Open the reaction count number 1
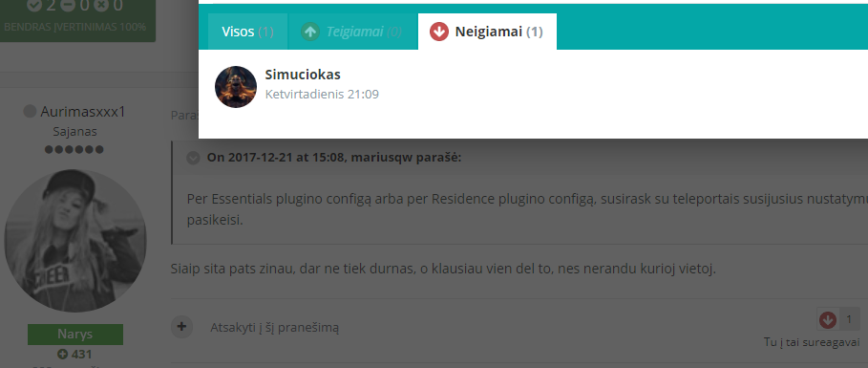Screen dimensions: 868x368 point(850,320)
